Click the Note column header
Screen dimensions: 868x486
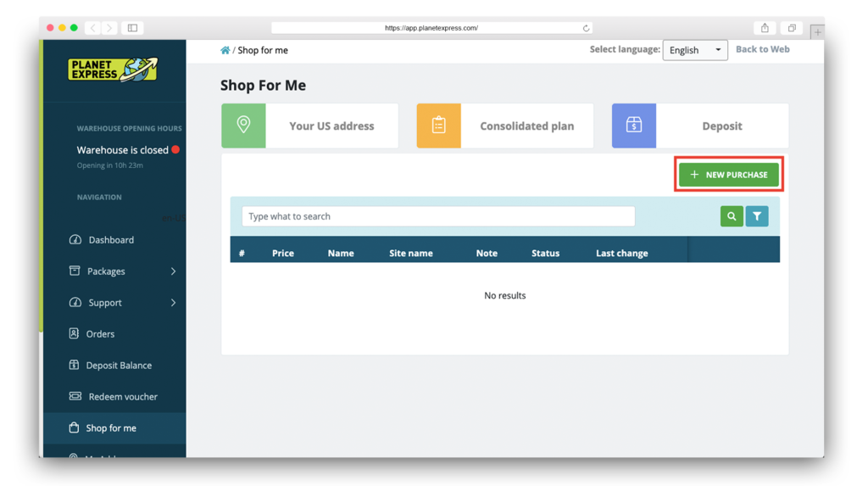[487, 254]
